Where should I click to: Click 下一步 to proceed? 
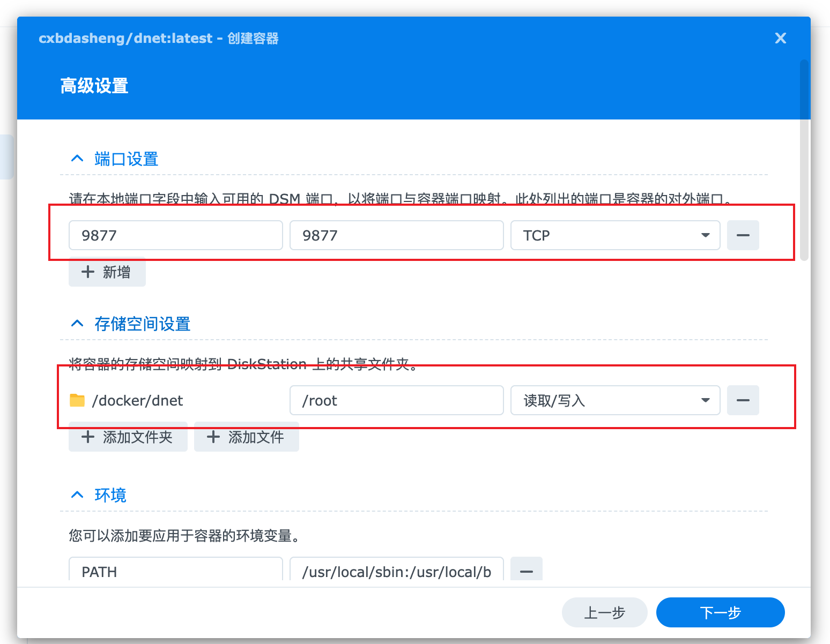(x=720, y=612)
